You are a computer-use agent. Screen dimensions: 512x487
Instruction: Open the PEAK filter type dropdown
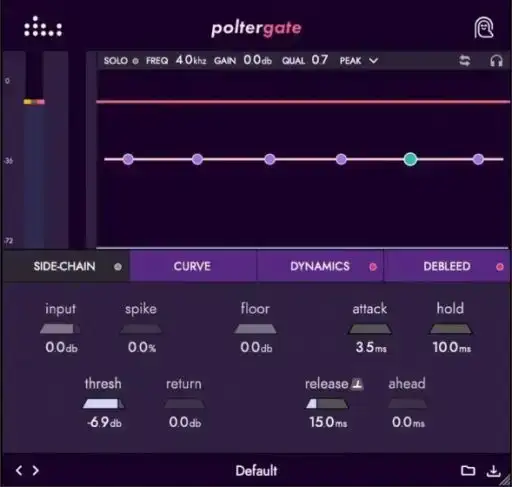coord(359,61)
